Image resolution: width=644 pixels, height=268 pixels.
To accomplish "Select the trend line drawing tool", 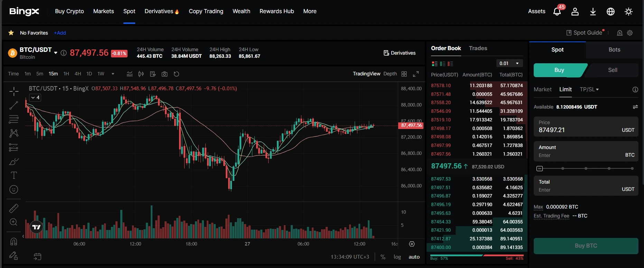I will (x=14, y=105).
